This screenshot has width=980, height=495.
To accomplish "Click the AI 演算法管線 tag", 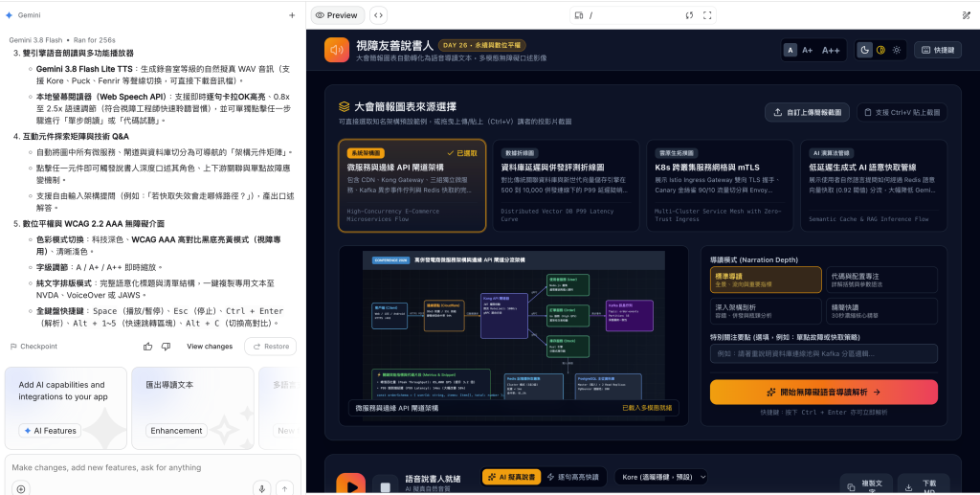I will (x=833, y=153).
